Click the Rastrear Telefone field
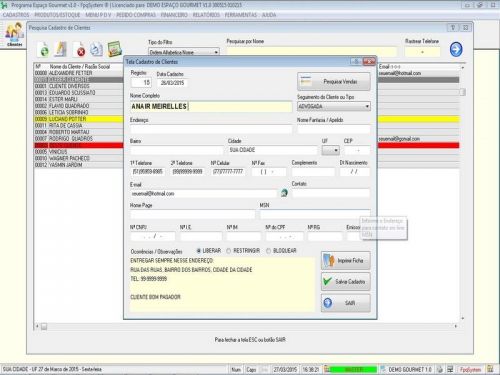The height and width of the screenshot is (375, 500). point(422,52)
